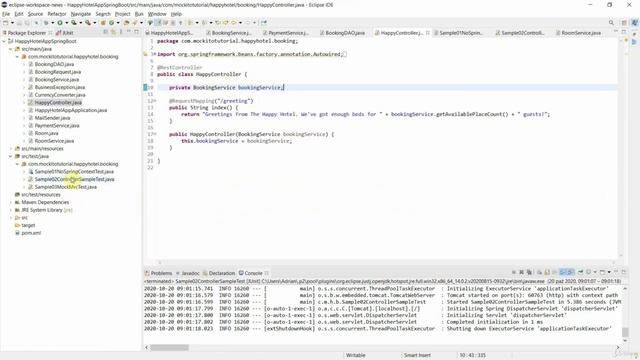Viewport: 640px width, 360px height.
Task: Maximize the editor area
Action: pos(624,32)
